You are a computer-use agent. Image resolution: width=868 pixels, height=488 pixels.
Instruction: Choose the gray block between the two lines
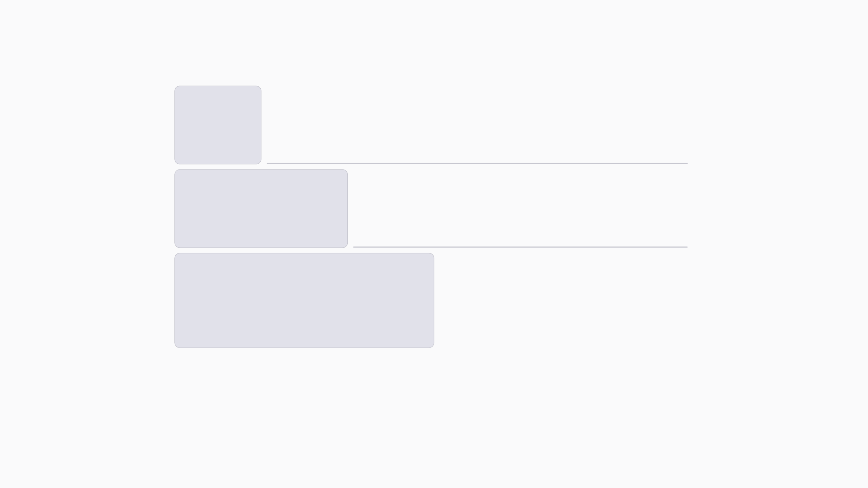[261, 209]
